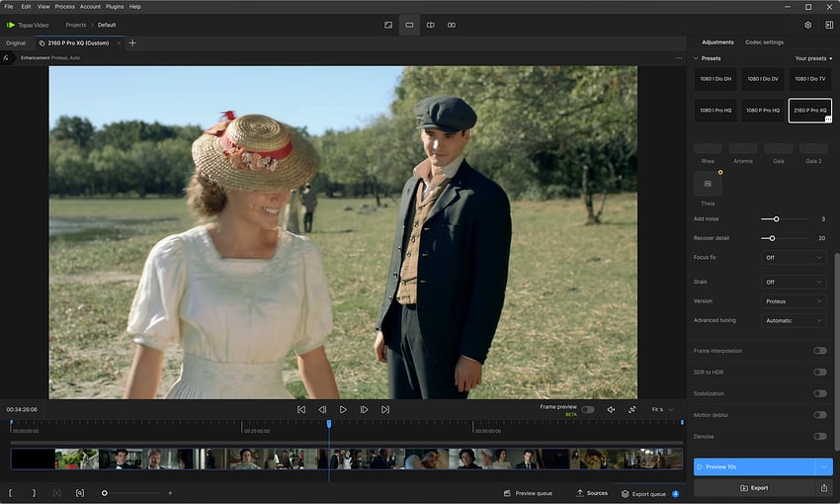Click the zoom-to-trim bracket icon

pos(80,493)
